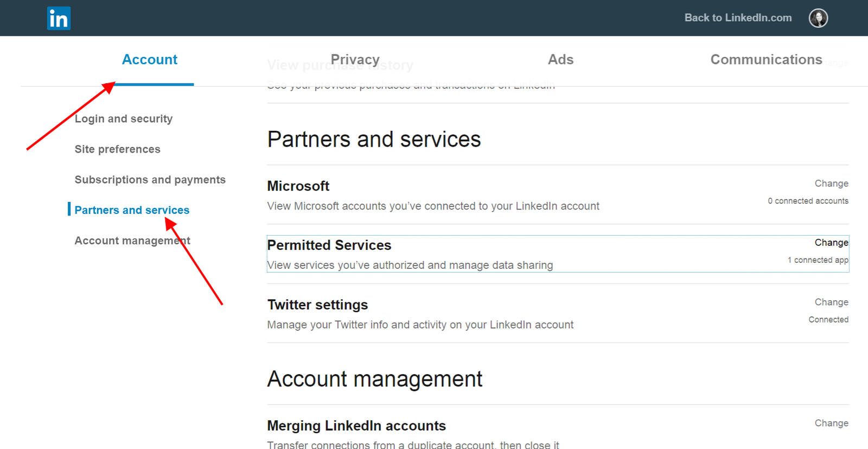The image size is (868, 449).
Task: Select the Account tab
Action: [150, 60]
